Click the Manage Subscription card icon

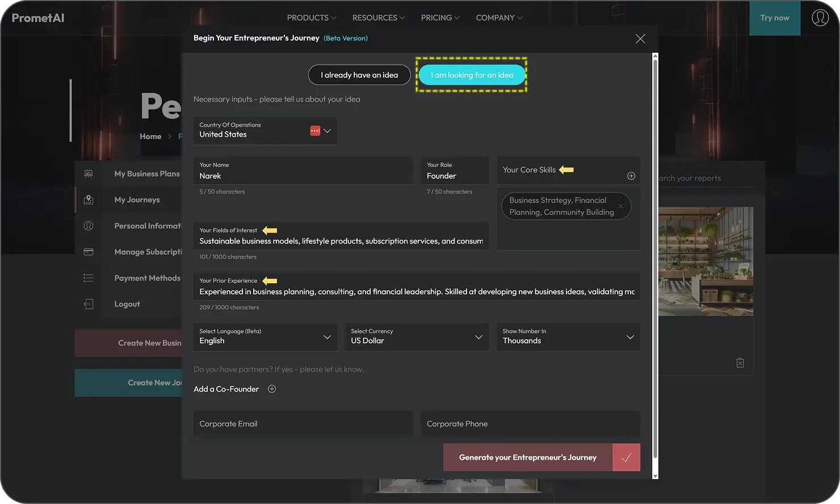coord(89,252)
